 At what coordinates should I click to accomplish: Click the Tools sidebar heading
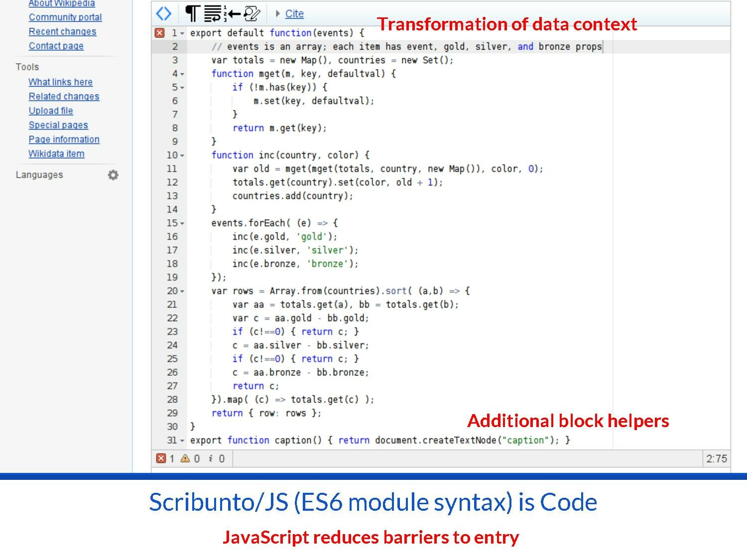27,67
